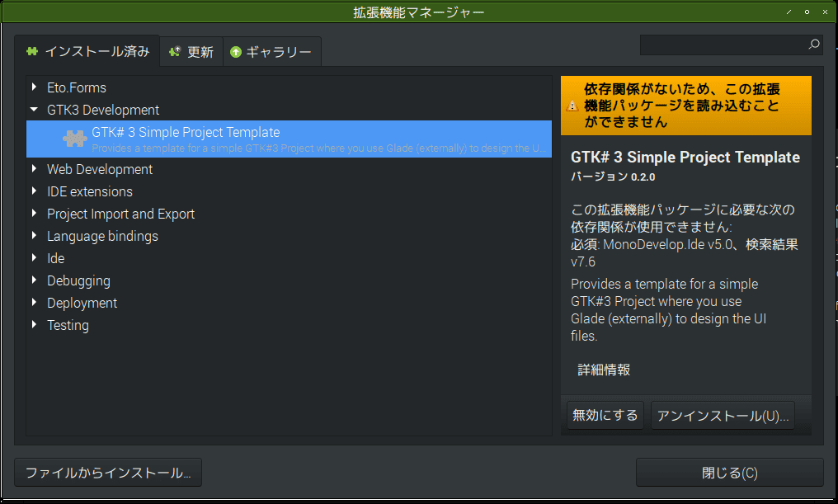Click the magnifier icon in the search box
The width and height of the screenshot is (838, 504).
[x=812, y=45]
